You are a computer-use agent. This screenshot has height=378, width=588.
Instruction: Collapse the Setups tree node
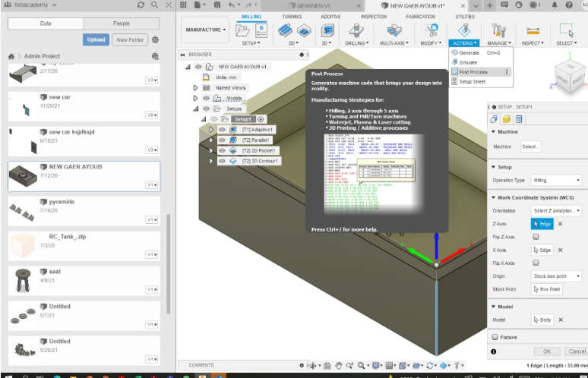pyautogui.click(x=195, y=109)
